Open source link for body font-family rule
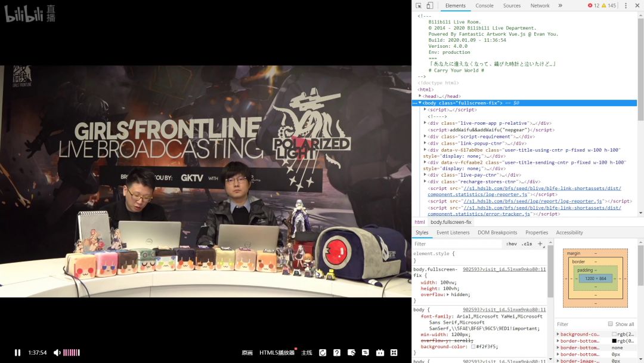The image size is (644, 363). point(504,309)
